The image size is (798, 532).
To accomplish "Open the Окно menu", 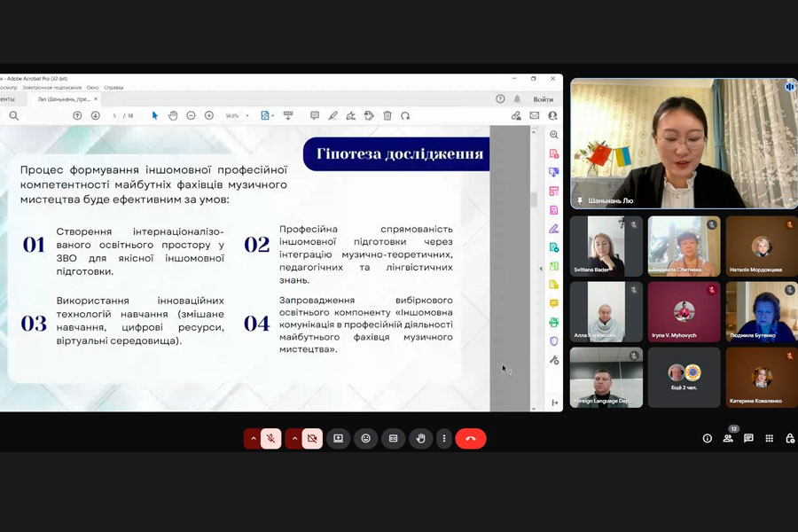I will [92, 88].
